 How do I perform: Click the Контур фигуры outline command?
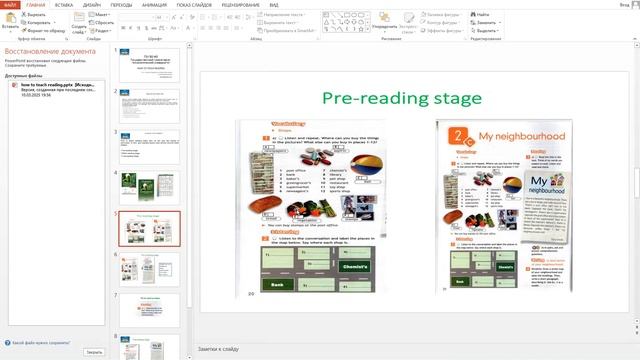coord(440,22)
